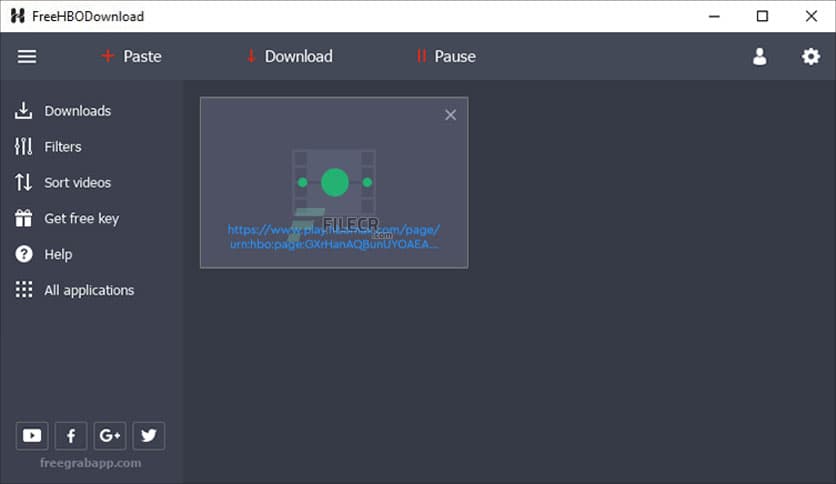836x484 pixels.
Task: Close the FreeHBODownload window
Action: coord(811,16)
